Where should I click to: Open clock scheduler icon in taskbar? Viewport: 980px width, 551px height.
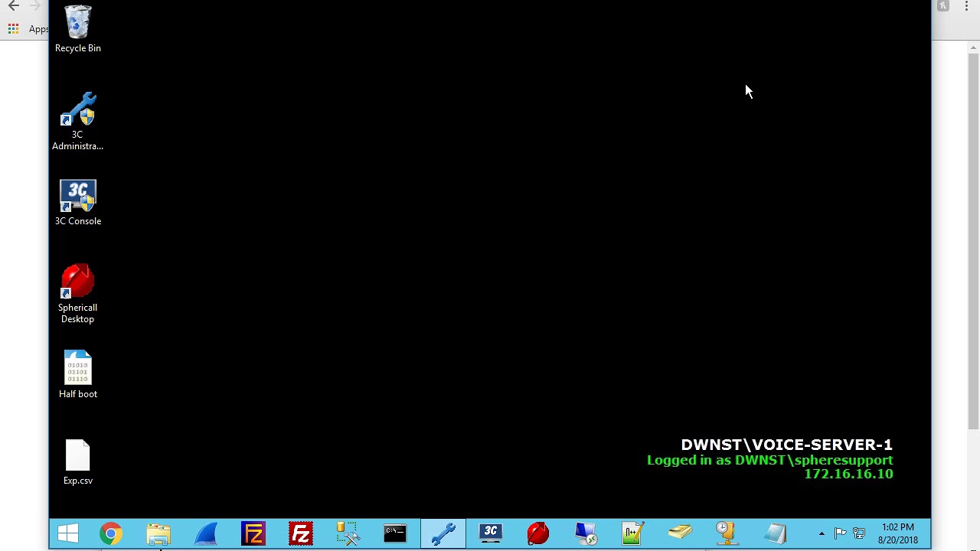(727, 533)
